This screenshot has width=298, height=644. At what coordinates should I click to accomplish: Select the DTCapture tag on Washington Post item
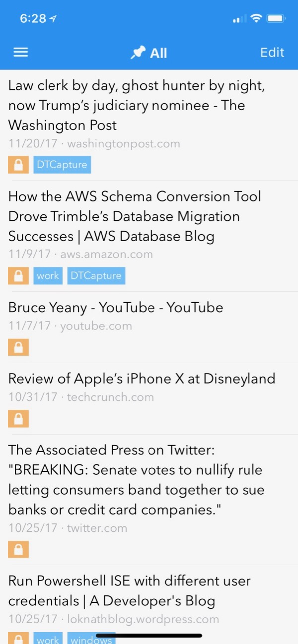click(x=62, y=165)
